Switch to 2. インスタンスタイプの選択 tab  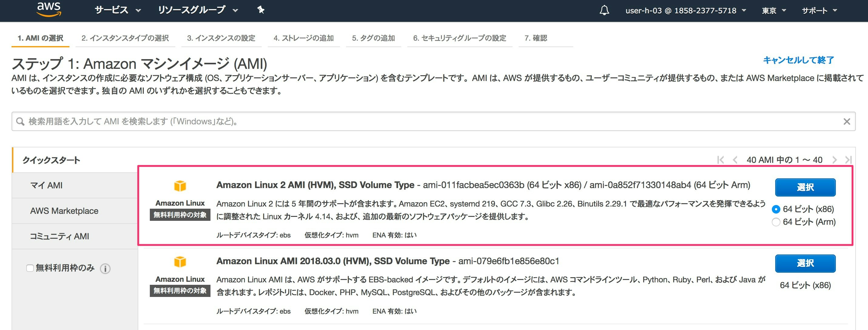point(125,38)
